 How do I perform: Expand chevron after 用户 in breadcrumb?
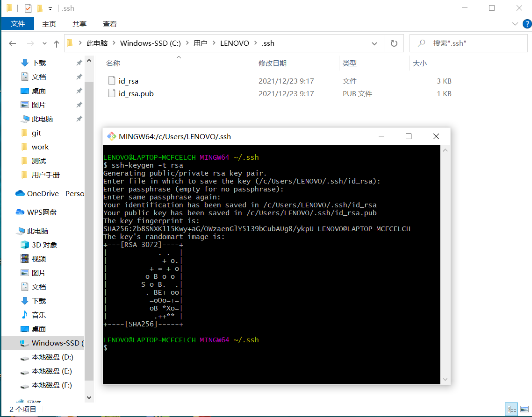(214, 43)
